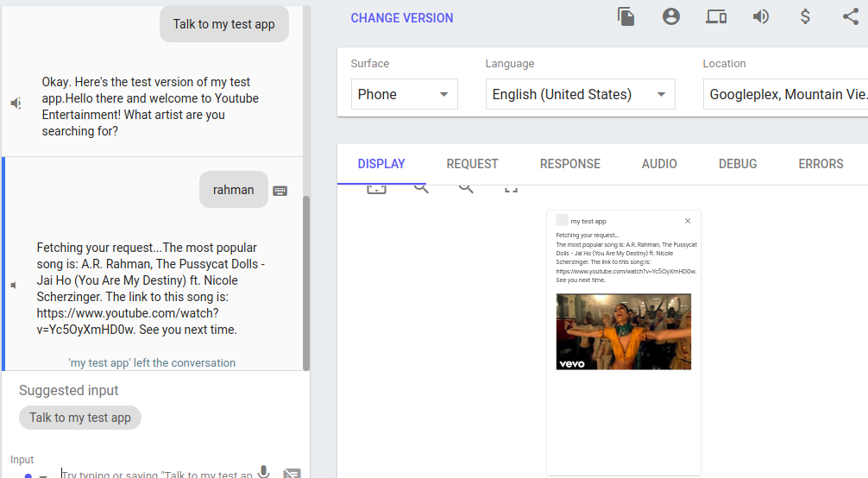Click the Language label
Viewport: 868px width, 478px height.
pos(510,64)
